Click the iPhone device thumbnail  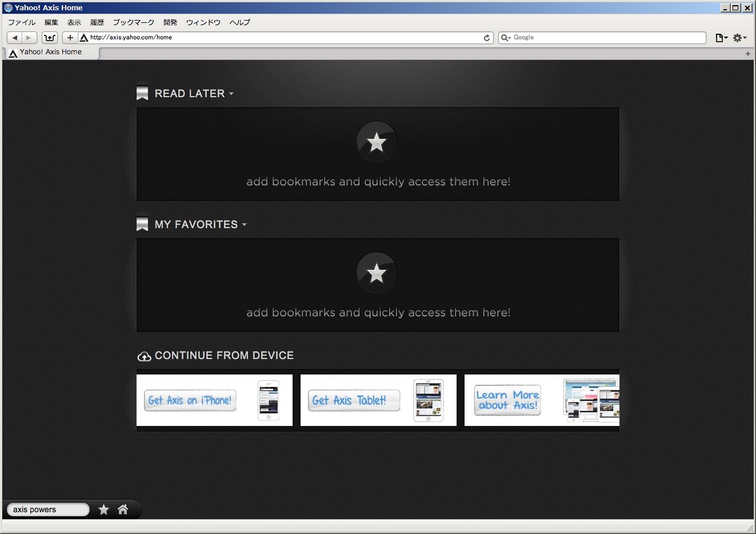269,400
